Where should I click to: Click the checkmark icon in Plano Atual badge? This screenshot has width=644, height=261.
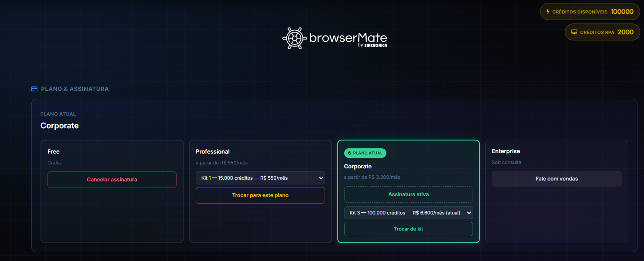[x=350, y=153]
